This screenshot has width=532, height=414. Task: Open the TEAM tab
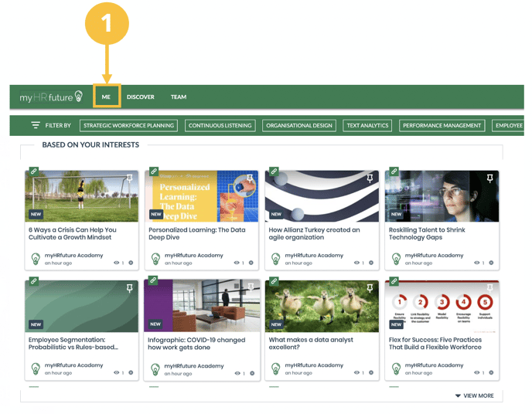click(x=179, y=97)
